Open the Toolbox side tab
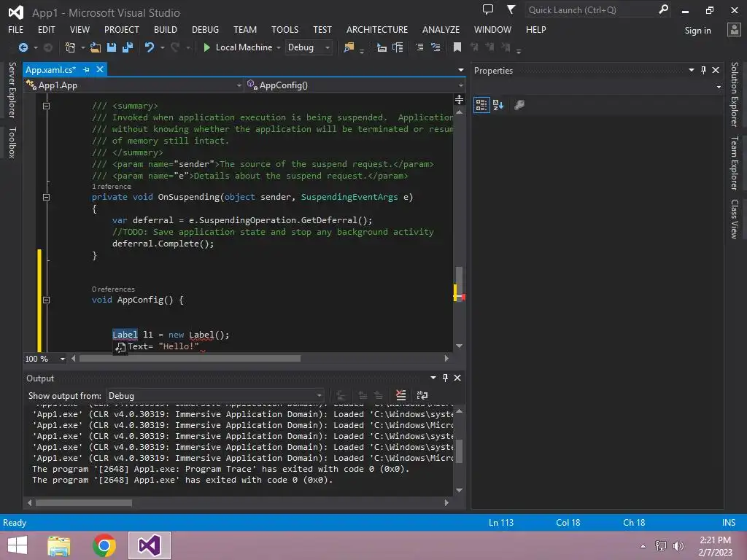This screenshot has height=560, width=747. pyautogui.click(x=12, y=142)
